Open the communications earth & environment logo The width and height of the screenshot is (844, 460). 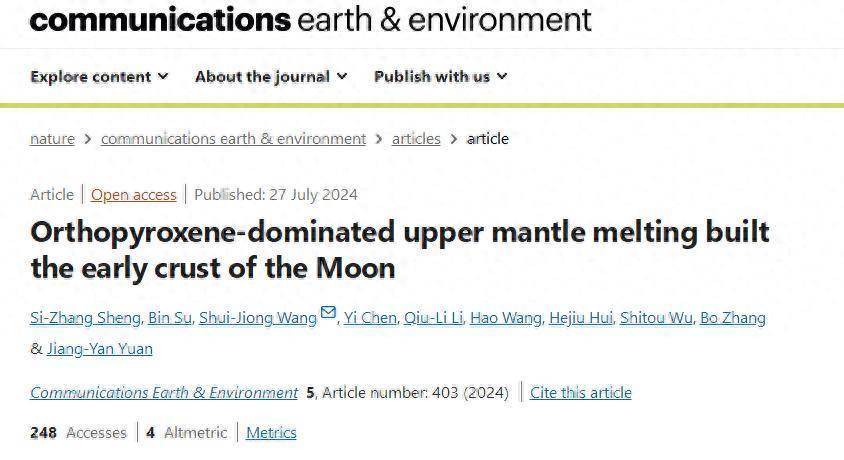click(x=311, y=19)
